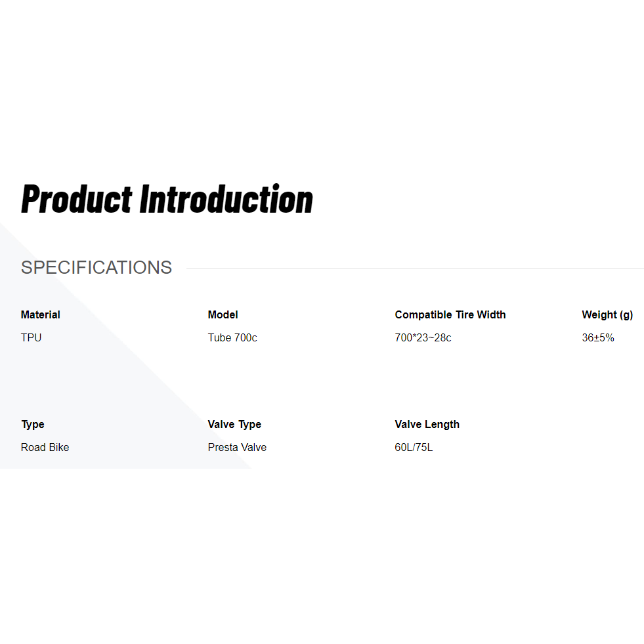Click the Valve Length label
The image size is (644, 644).
[x=427, y=425]
